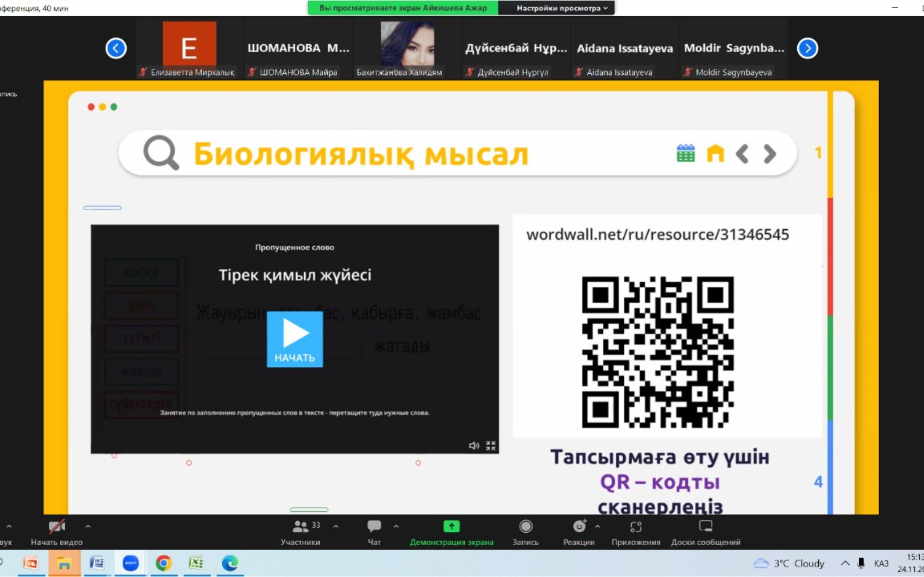Toggle the sound icon in Wordwall player
This screenshot has height=577, width=924.
pyautogui.click(x=474, y=445)
